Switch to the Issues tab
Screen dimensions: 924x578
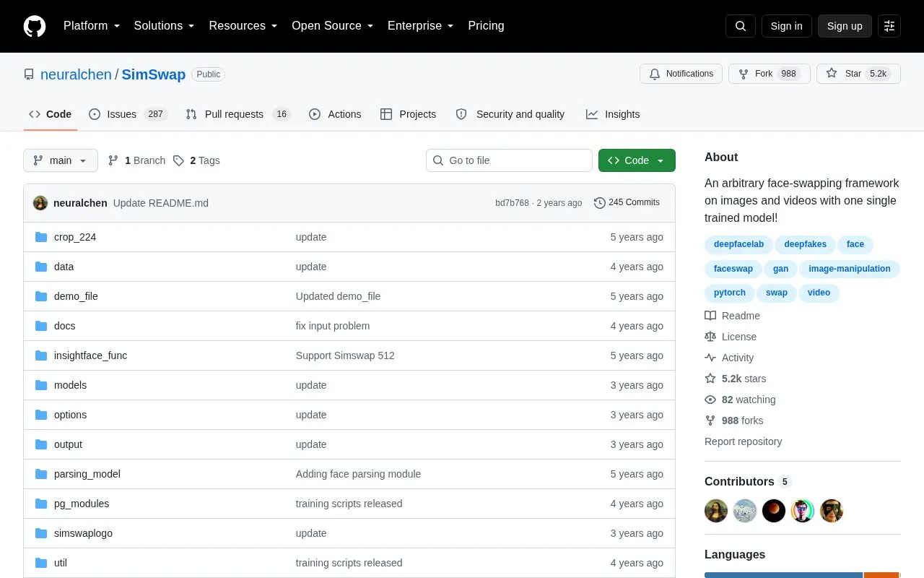pyautogui.click(x=128, y=114)
